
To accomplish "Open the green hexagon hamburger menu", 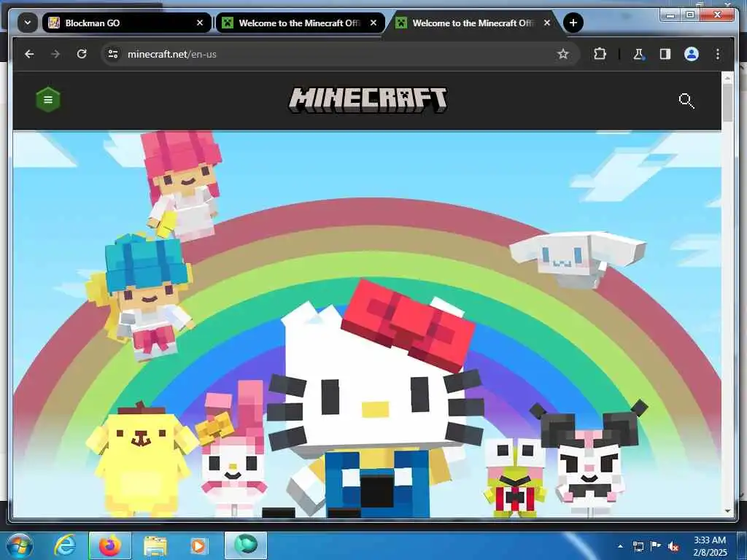I will pos(48,99).
